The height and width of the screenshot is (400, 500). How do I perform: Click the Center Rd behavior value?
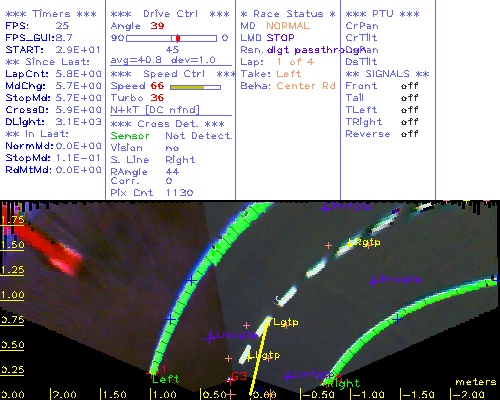(306, 86)
